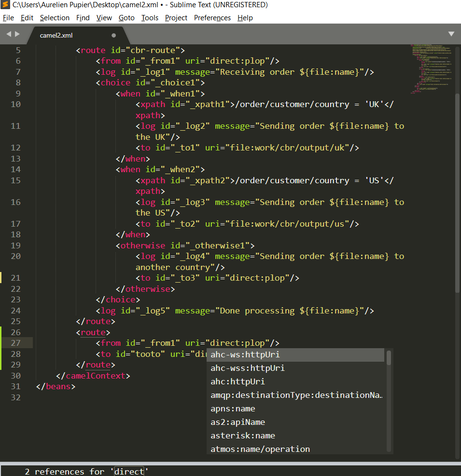The image size is (461, 476).
Task: Click the previous tab arrow
Action: point(9,34)
